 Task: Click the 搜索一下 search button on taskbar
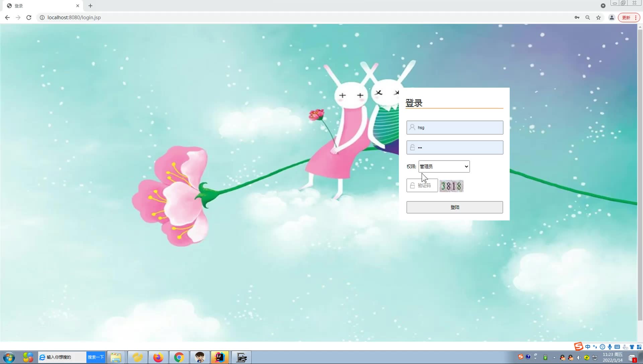(x=96, y=357)
